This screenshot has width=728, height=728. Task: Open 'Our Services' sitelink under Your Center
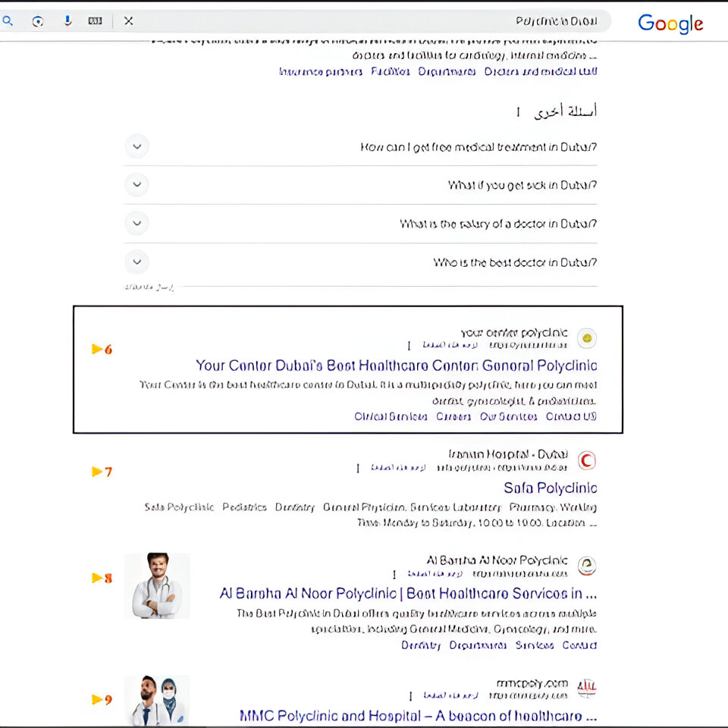(x=508, y=416)
